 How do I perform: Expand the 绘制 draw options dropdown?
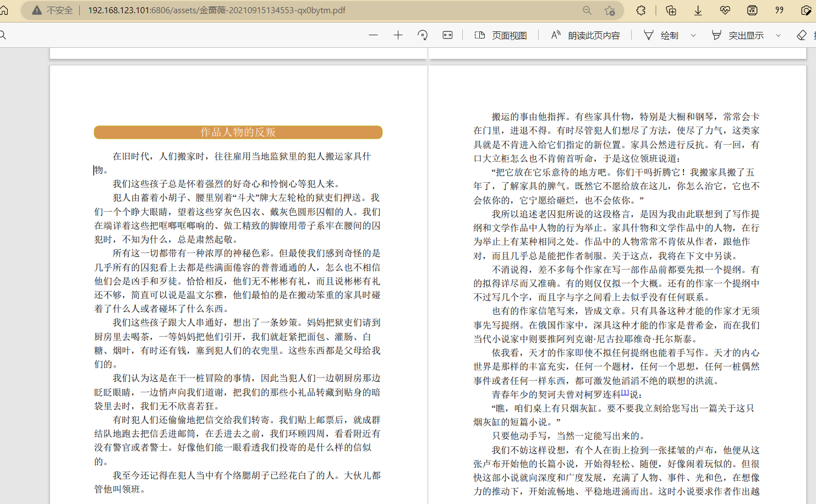(693, 35)
